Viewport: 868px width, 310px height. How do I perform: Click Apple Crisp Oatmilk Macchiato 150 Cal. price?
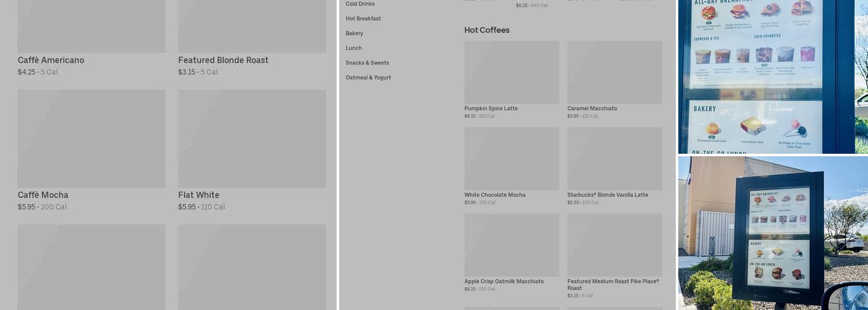[480, 289]
